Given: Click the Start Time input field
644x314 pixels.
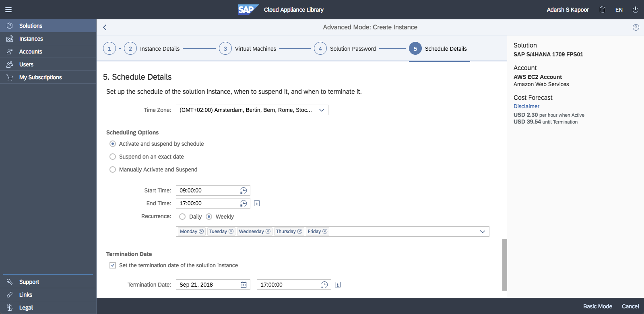Looking at the screenshot, I should (x=213, y=190).
